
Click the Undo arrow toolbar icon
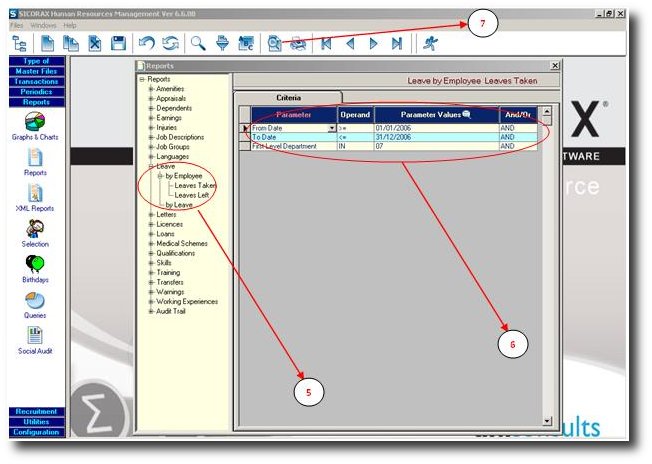[146, 43]
